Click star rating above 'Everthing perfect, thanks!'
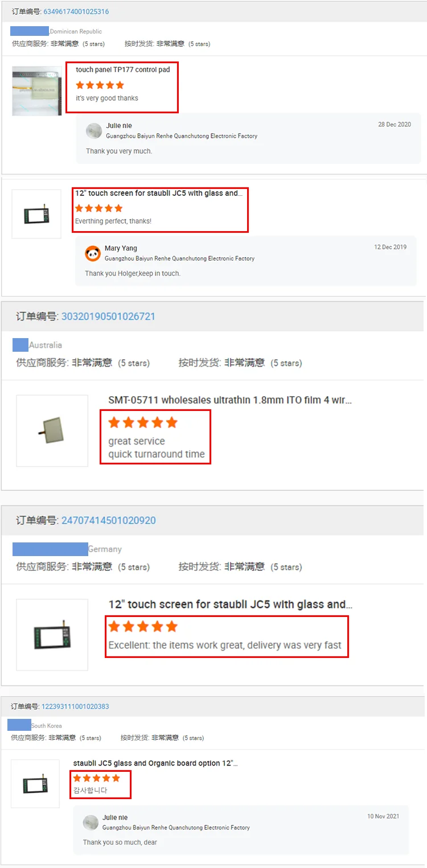The image size is (427, 868). point(99,208)
